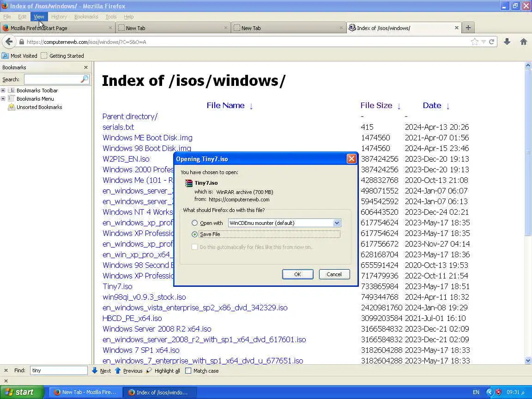The width and height of the screenshot is (532, 399).
Task: Sort by File Size arrow
Action: pos(399,106)
